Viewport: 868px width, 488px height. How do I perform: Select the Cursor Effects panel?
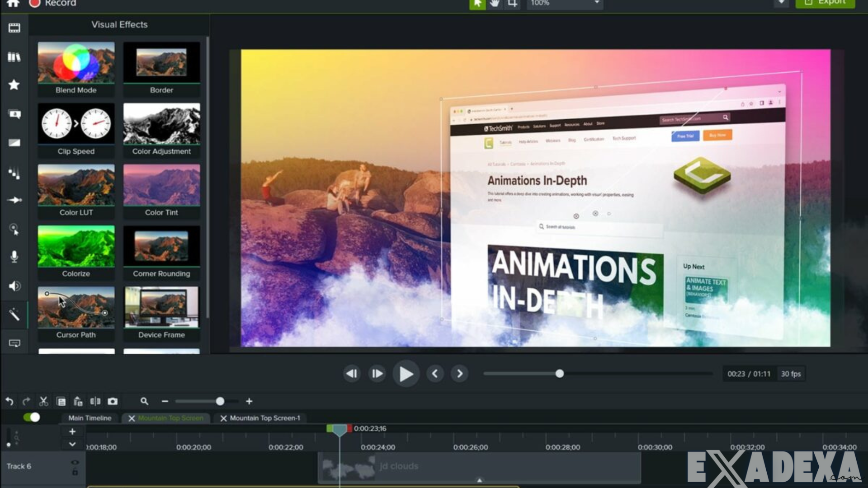[14, 229]
